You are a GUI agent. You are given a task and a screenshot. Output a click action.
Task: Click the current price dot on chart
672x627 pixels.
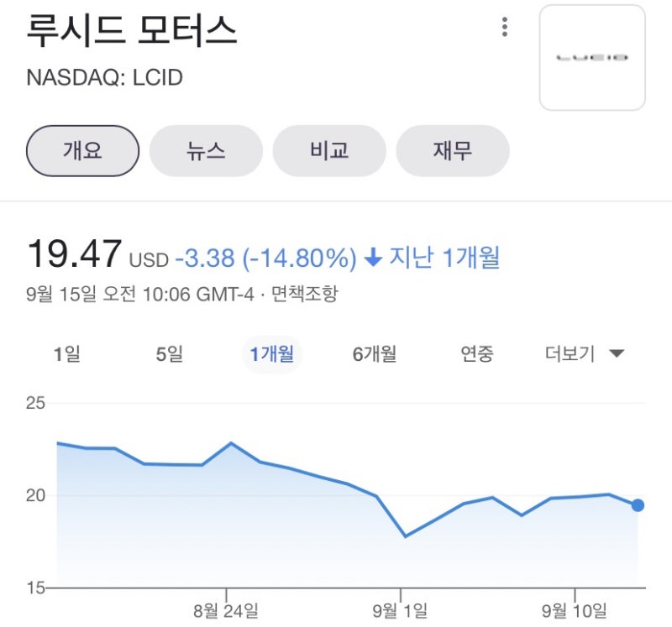coord(638,505)
